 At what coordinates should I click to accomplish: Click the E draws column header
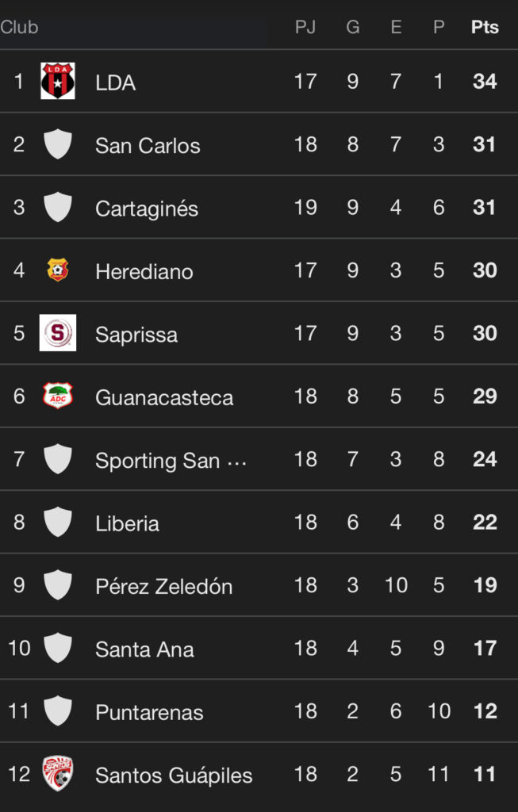pos(396,27)
